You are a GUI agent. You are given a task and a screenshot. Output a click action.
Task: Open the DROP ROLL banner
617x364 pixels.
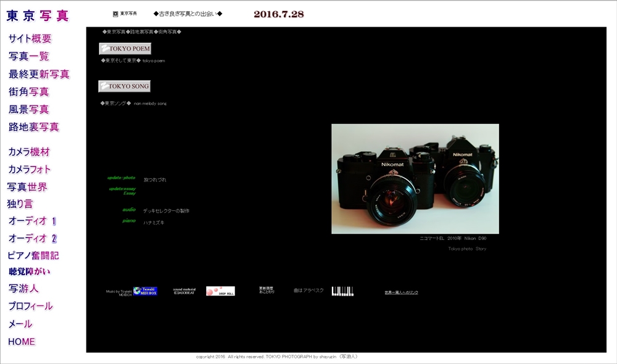[x=220, y=291]
